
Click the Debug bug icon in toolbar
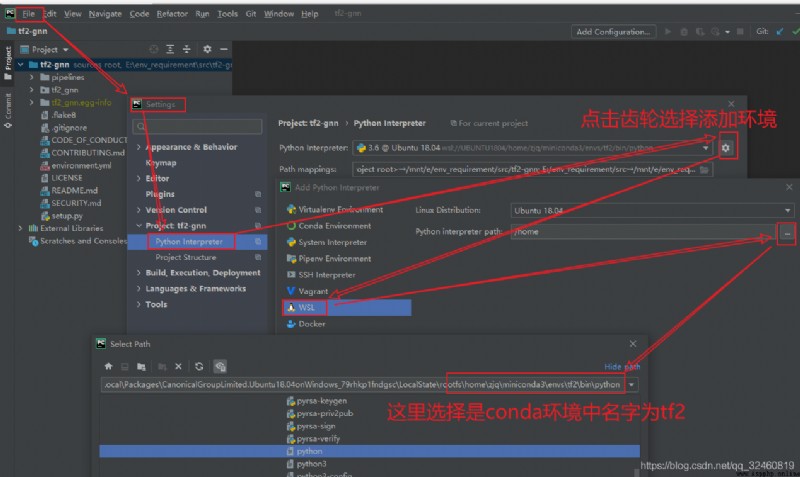[684, 32]
